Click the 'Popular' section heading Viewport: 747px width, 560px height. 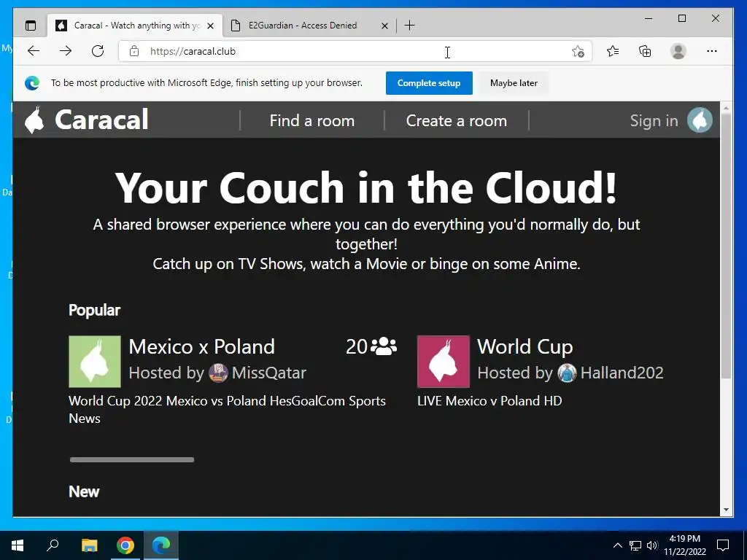(x=94, y=310)
